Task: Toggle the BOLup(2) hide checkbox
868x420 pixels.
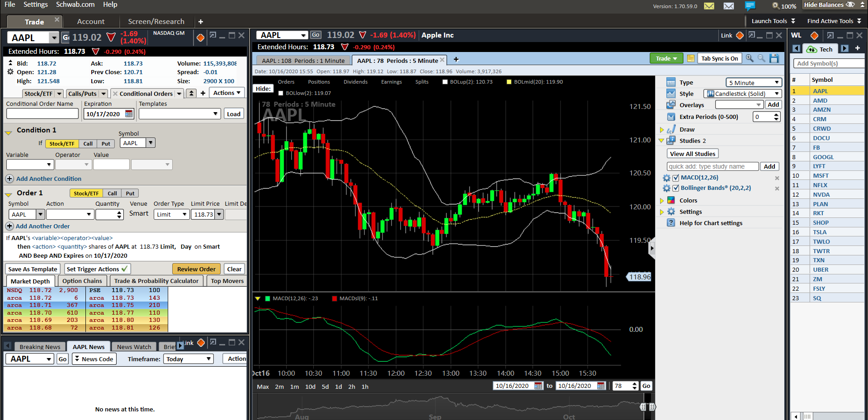Action: (445, 82)
